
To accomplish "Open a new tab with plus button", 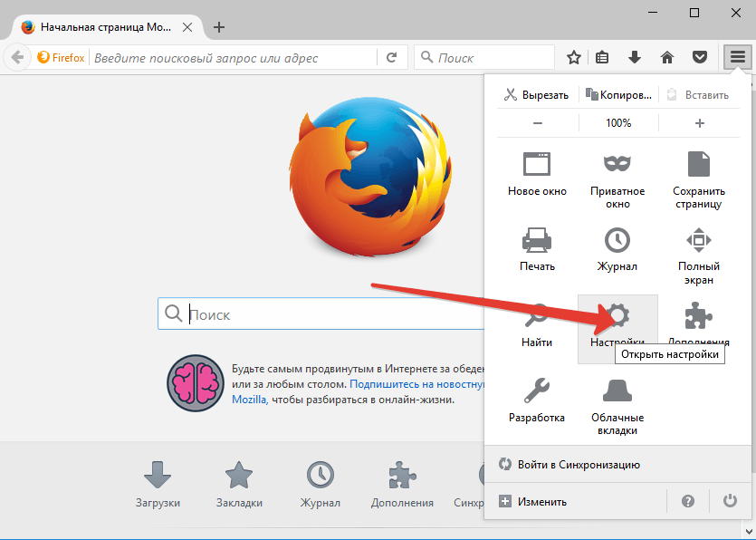I will tap(219, 27).
